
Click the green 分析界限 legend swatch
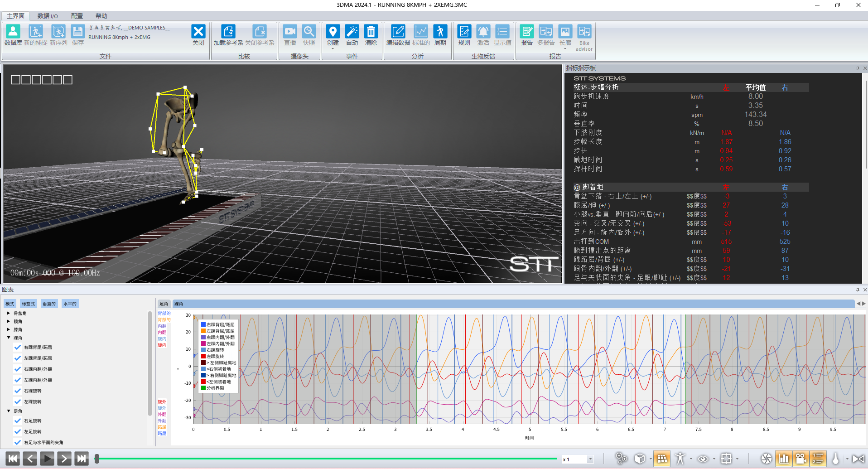pos(203,388)
